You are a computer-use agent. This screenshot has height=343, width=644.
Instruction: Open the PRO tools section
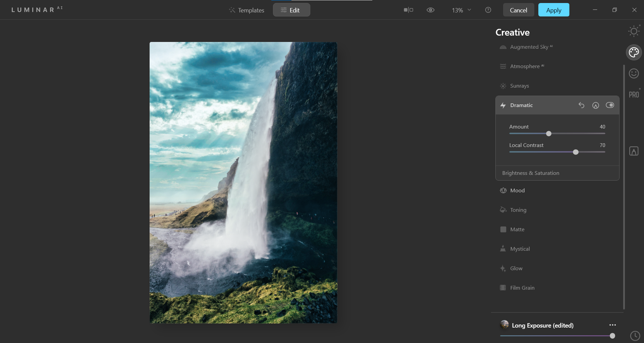tap(634, 95)
